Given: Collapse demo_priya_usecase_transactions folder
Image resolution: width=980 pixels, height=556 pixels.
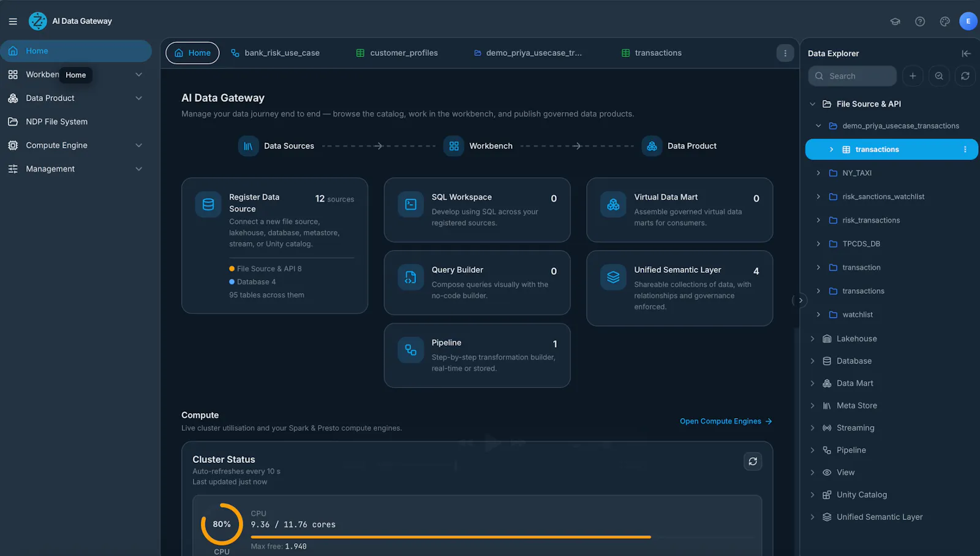Looking at the screenshot, I should (818, 126).
